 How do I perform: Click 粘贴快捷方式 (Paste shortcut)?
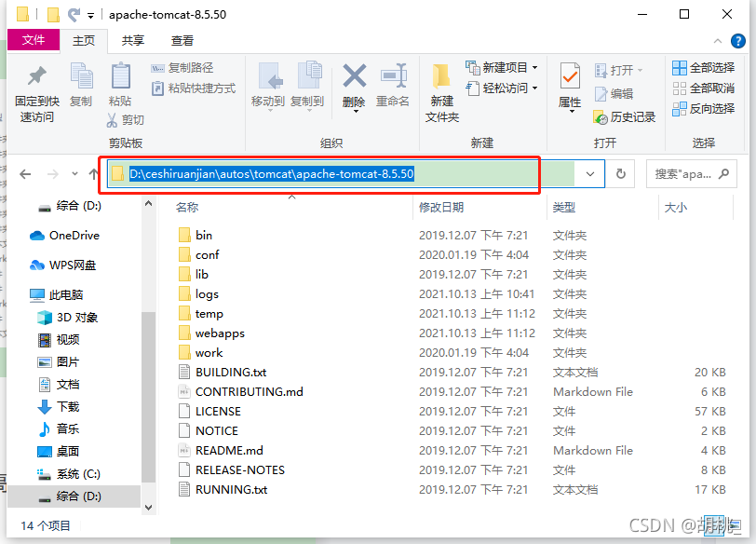(x=194, y=88)
